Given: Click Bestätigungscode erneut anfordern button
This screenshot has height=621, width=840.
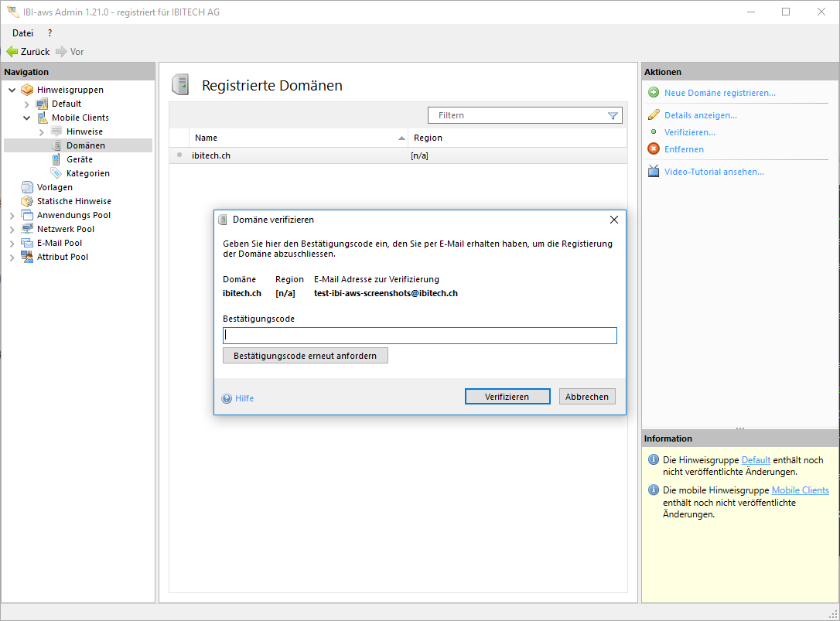Looking at the screenshot, I should [305, 356].
